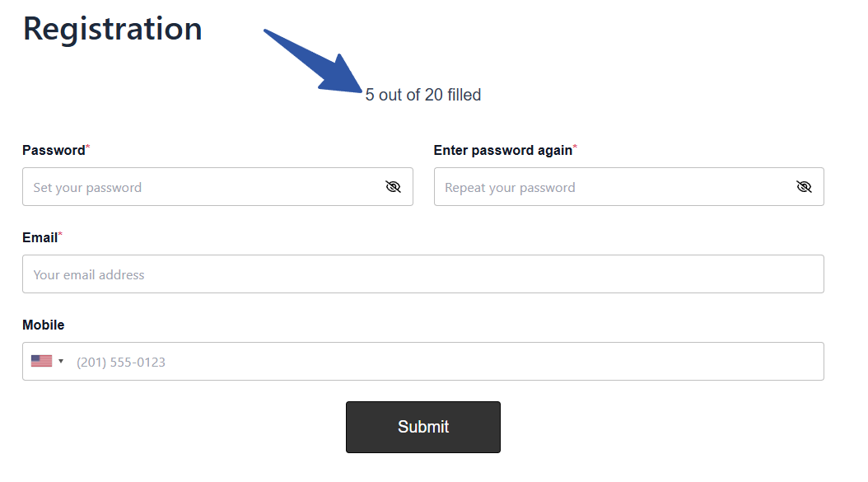Click the Email field label
The height and width of the screenshot is (482, 868).
(40, 237)
